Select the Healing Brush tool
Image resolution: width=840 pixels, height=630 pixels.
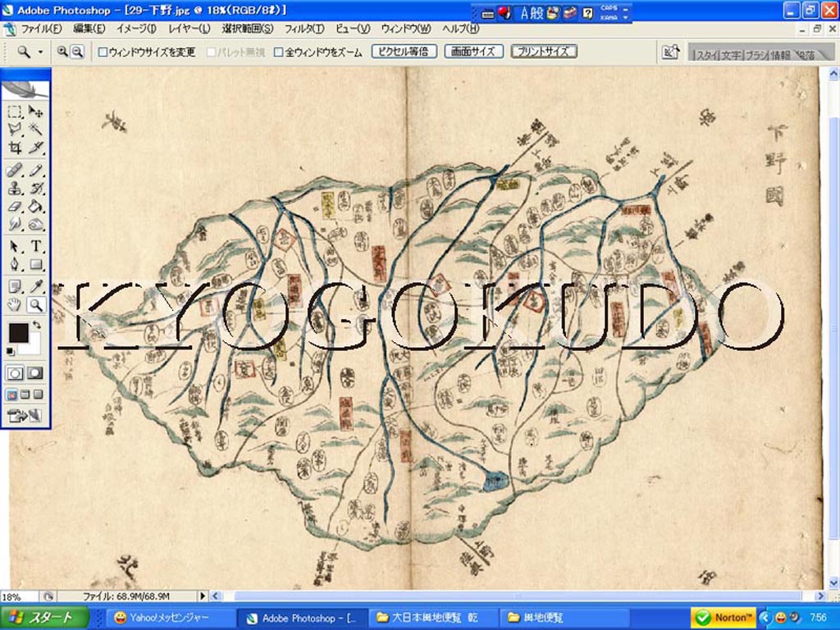pos(15,171)
